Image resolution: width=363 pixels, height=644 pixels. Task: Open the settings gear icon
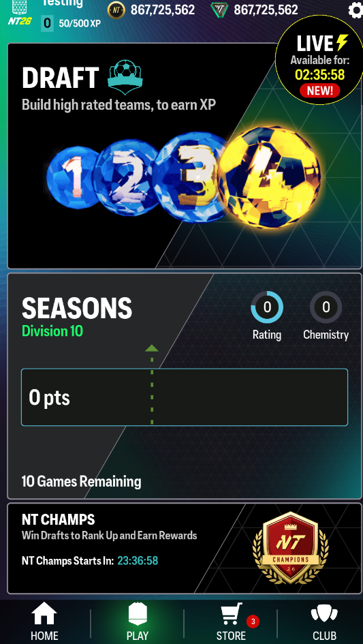[356, 10]
